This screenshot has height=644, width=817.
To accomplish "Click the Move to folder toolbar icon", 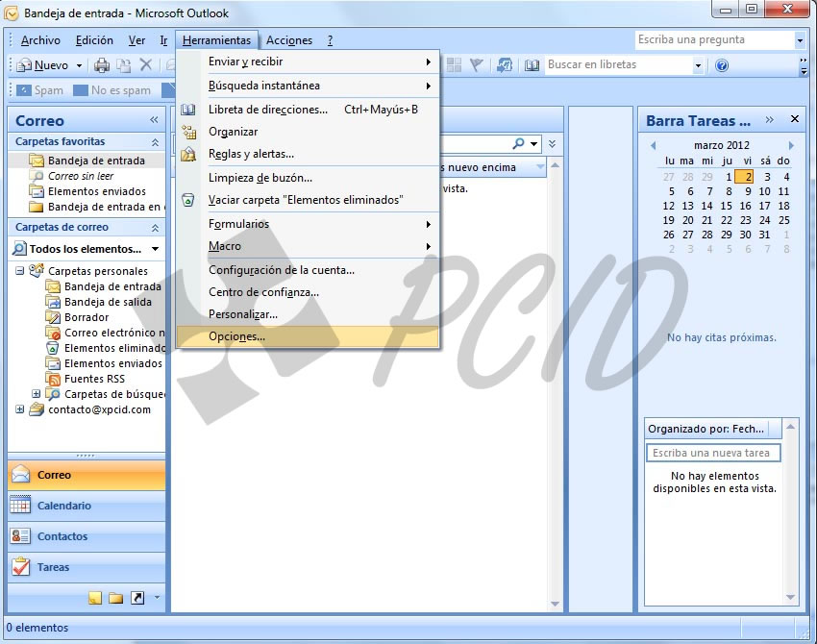I will pyautogui.click(x=123, y=65).
